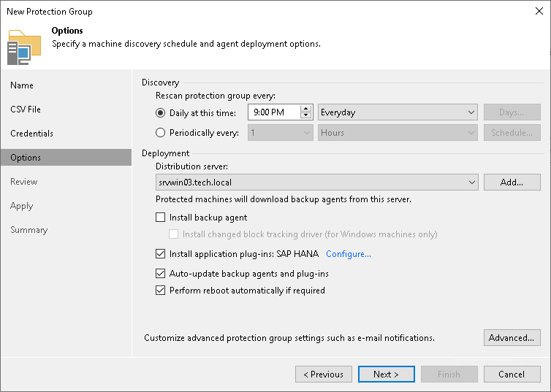This screenshot has height=392, width=551.
Task: Click the Next > button
Action: 386,374
